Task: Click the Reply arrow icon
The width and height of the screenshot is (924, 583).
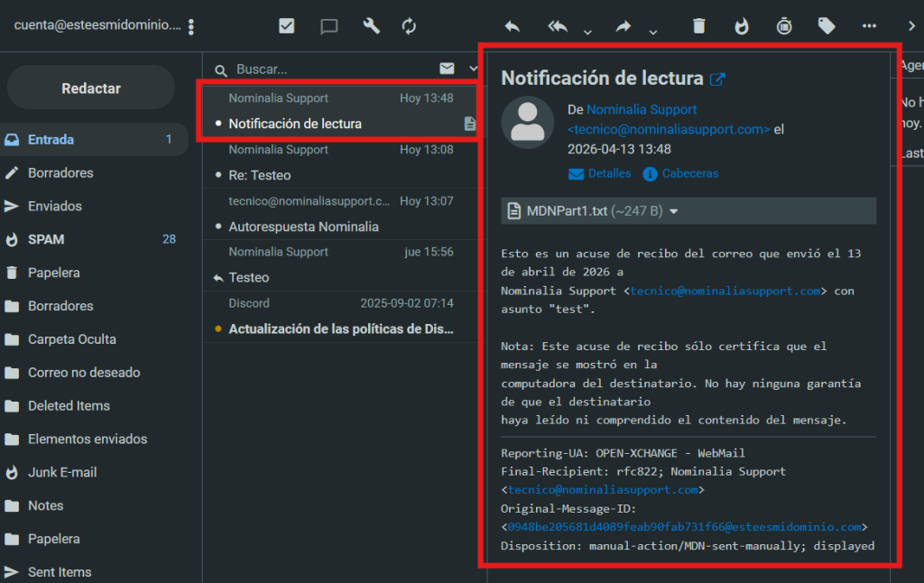Action: tap(513, 26)
